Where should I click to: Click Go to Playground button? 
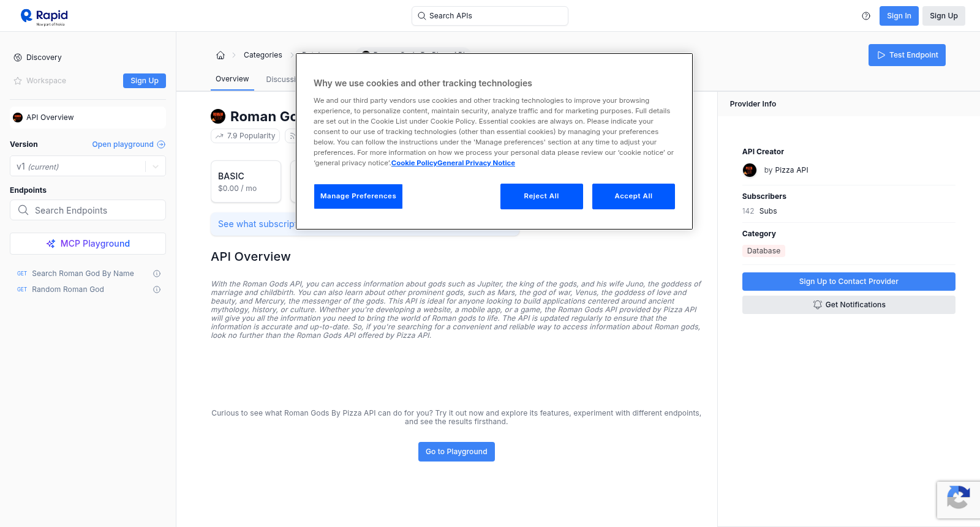click(x=456, y=452)
